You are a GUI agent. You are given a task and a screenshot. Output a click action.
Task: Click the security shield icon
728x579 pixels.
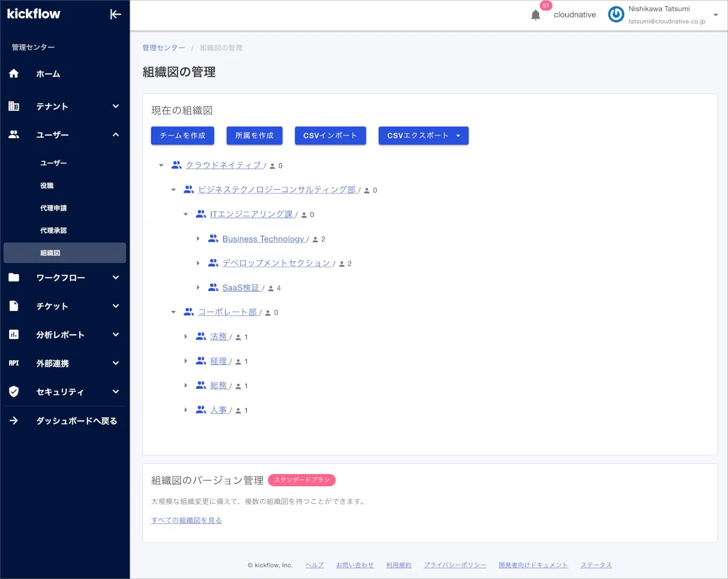[x=14, y=392]
